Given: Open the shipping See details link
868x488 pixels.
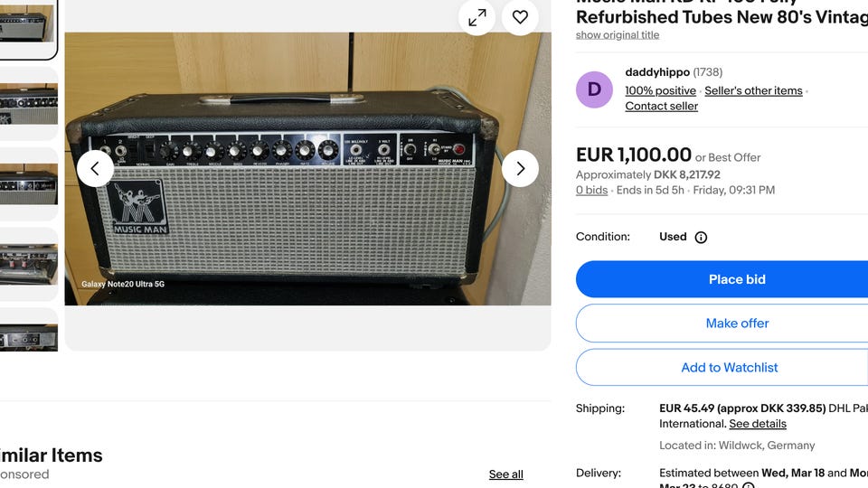Looking at the screenshot, I should (x=758, y=424).
